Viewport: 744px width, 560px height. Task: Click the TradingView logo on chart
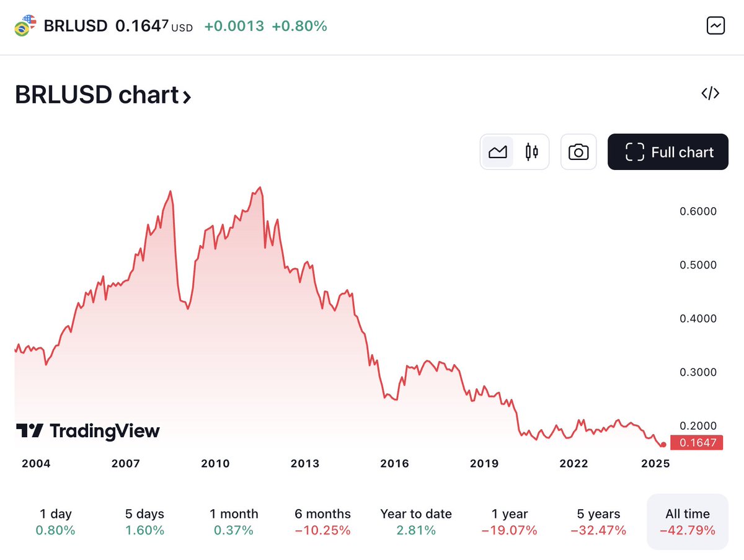pyautogui.click(x=87, y=431)
